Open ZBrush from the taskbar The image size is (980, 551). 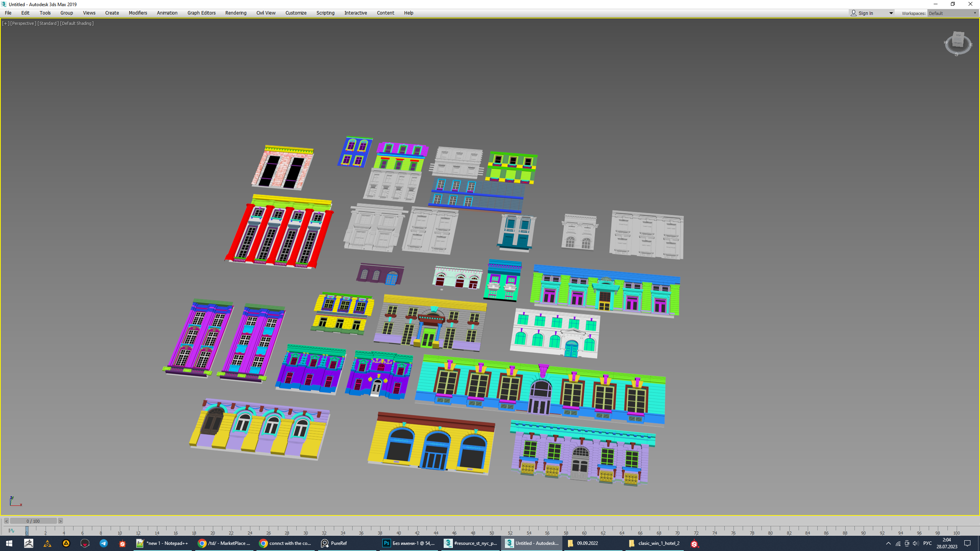pos(29,543)
